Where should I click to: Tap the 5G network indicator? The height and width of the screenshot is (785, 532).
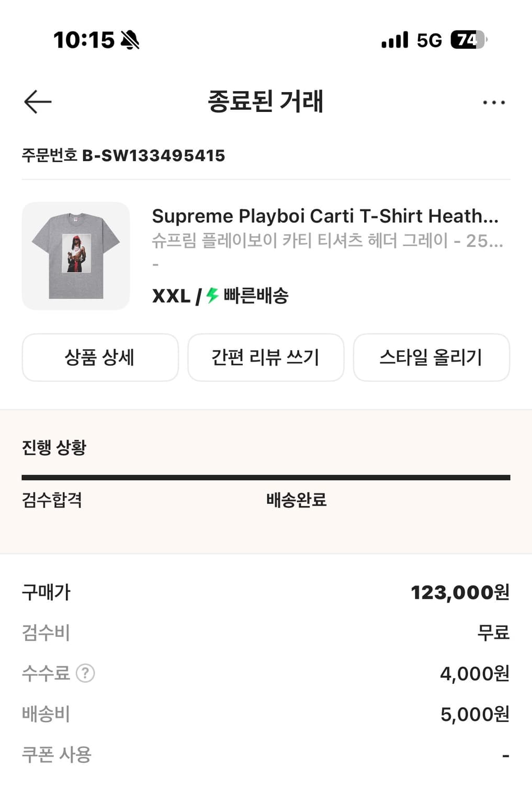(x=429, y=40)
